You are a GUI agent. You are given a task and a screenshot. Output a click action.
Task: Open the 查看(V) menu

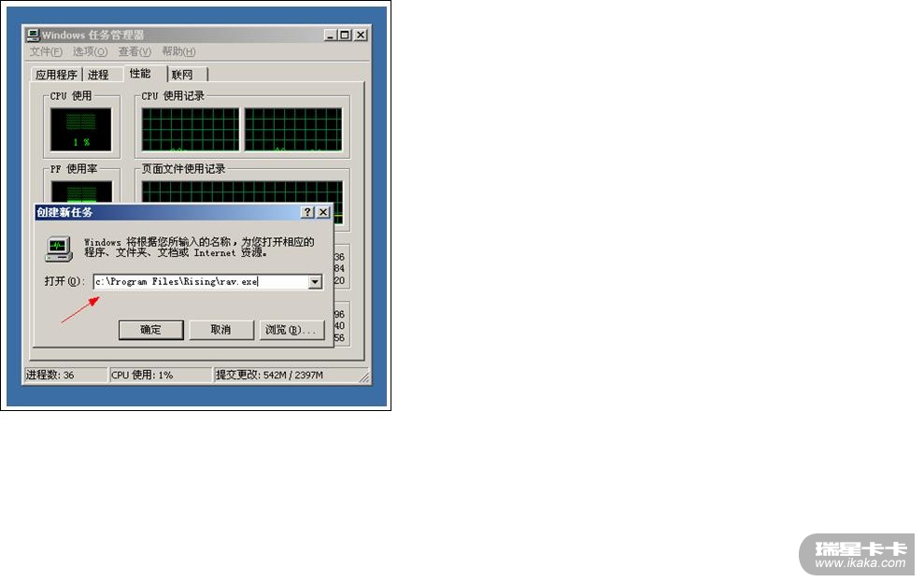(135, 51)
